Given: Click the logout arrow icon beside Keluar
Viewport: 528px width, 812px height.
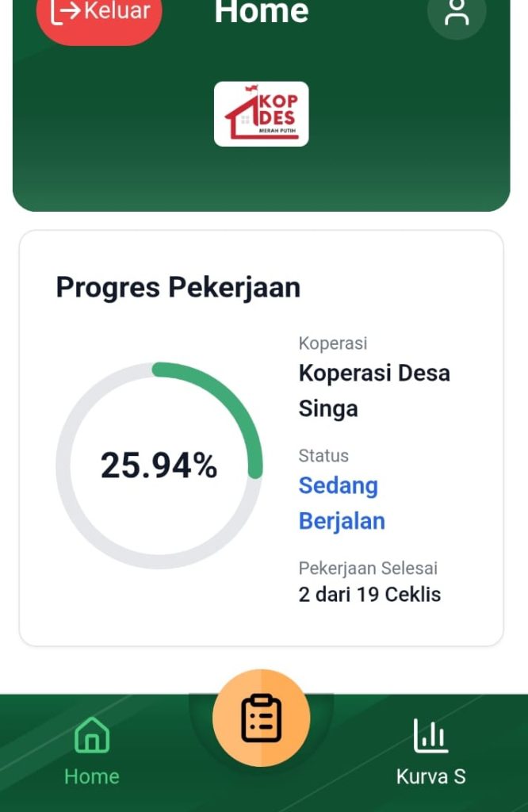Looking at the screenshot, I should tap(65, 12).
